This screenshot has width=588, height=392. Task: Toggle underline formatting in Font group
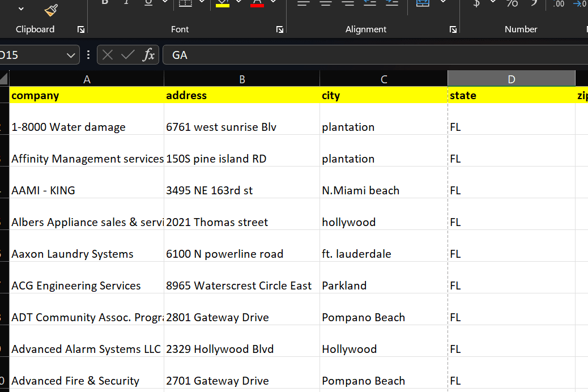[x=148, y=2]
